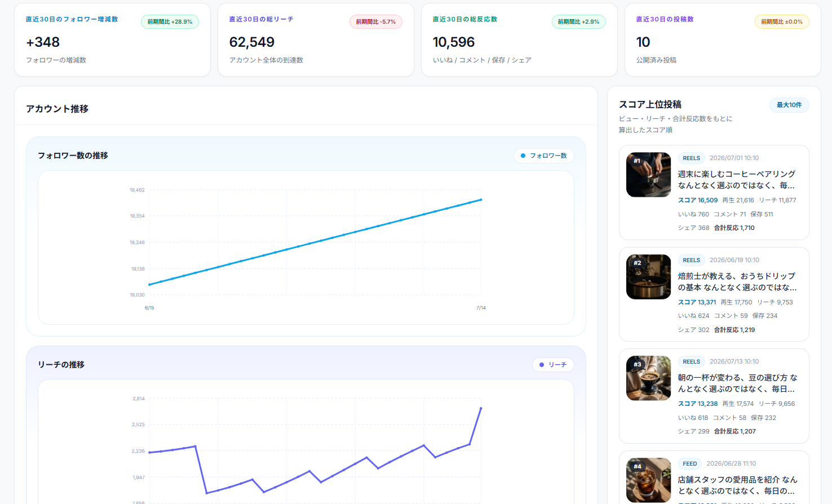832x504 pixels.
Task: Open post titled 焙煎士が教える、おうちドリップの基本
Action: point(736,281)
